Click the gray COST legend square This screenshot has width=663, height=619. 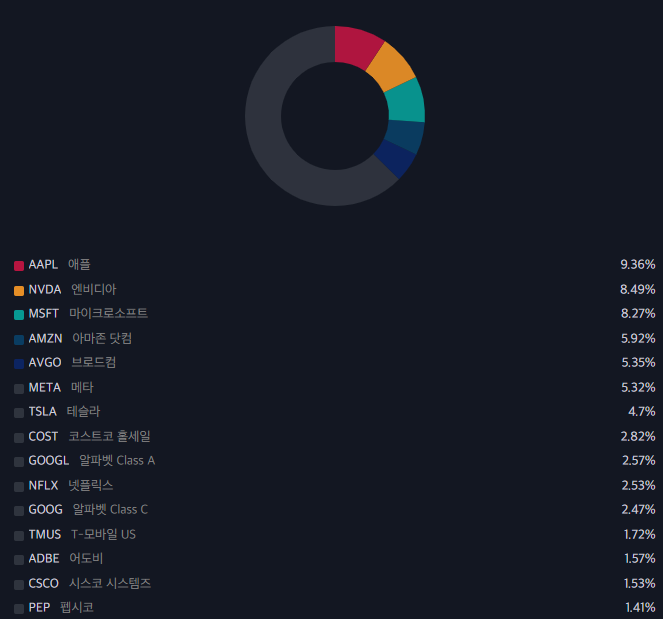click(x=19, y=438)
